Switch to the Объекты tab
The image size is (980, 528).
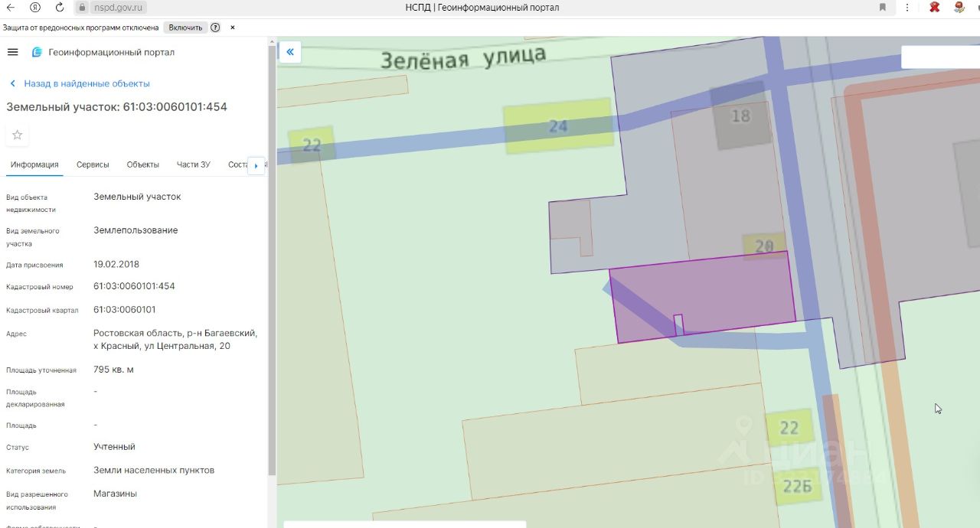[x=143, y=165]
